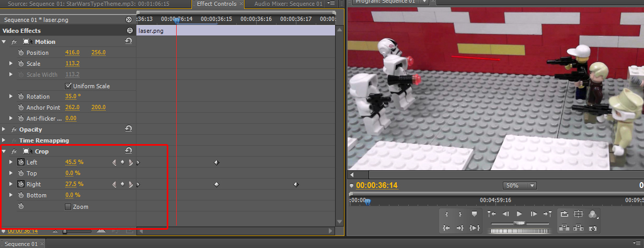Go to previous edit point
Viewport: 644px width, 248px height.
click(x=491, y=214)
